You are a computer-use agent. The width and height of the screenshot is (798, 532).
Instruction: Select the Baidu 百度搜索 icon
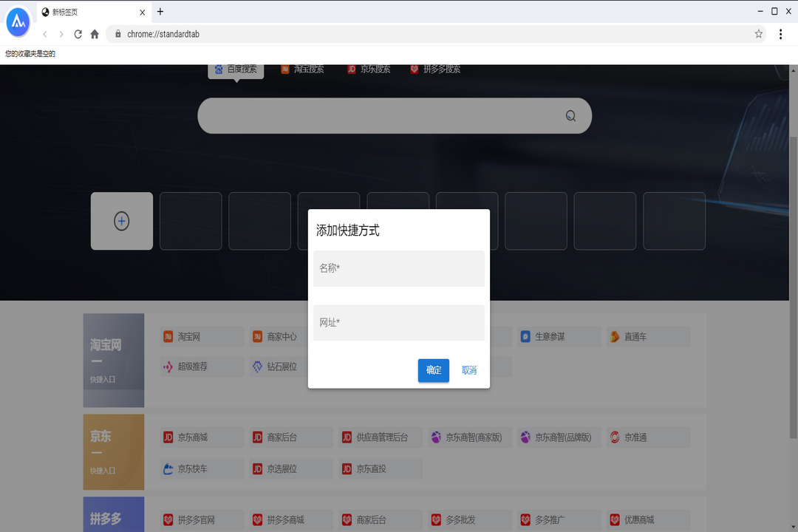(218, 68)
